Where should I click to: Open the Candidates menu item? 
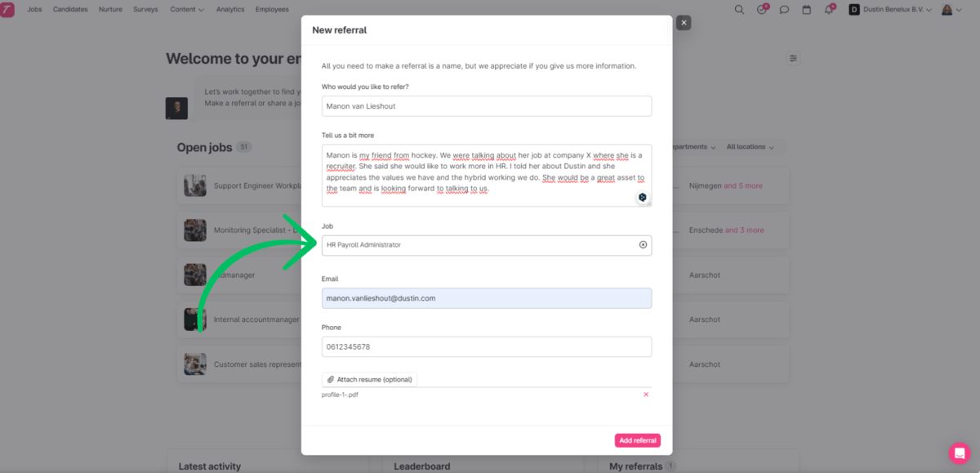pos(72,10)
